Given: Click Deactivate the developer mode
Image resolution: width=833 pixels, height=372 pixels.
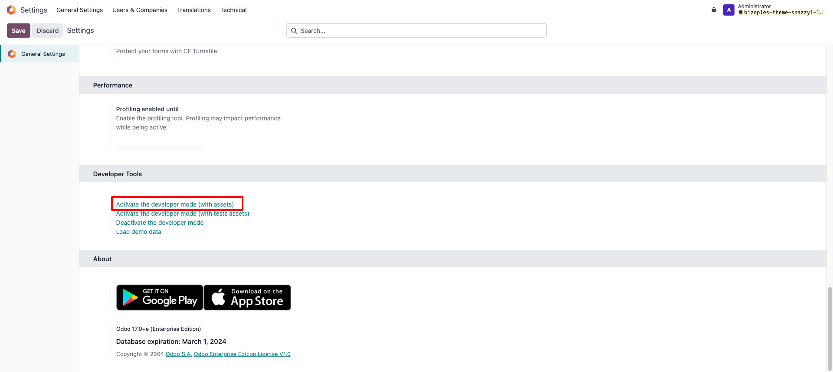Looking at the screenshot, I should click(x=159, y=223).
